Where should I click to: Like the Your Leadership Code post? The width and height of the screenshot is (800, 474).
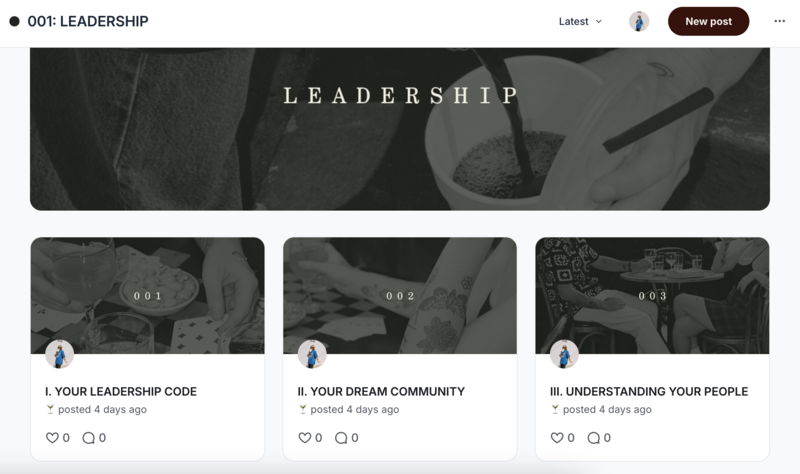click(52, 438)
